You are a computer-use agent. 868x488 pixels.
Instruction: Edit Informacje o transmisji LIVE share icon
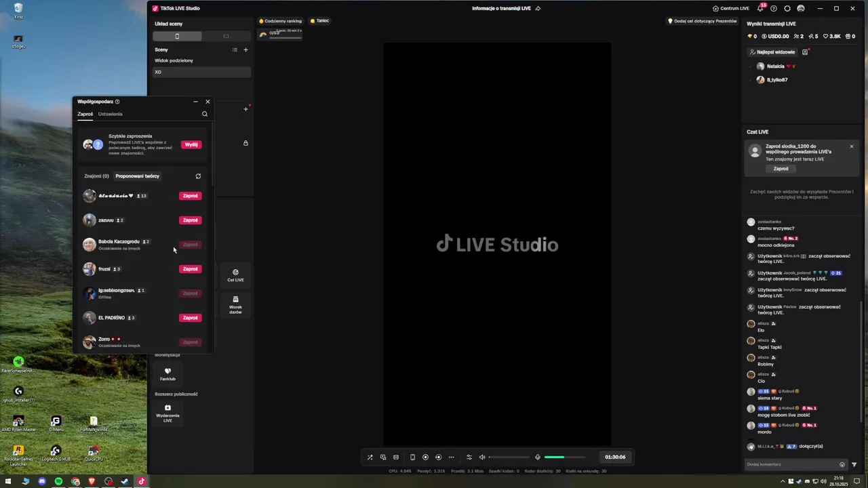(538, 9)
